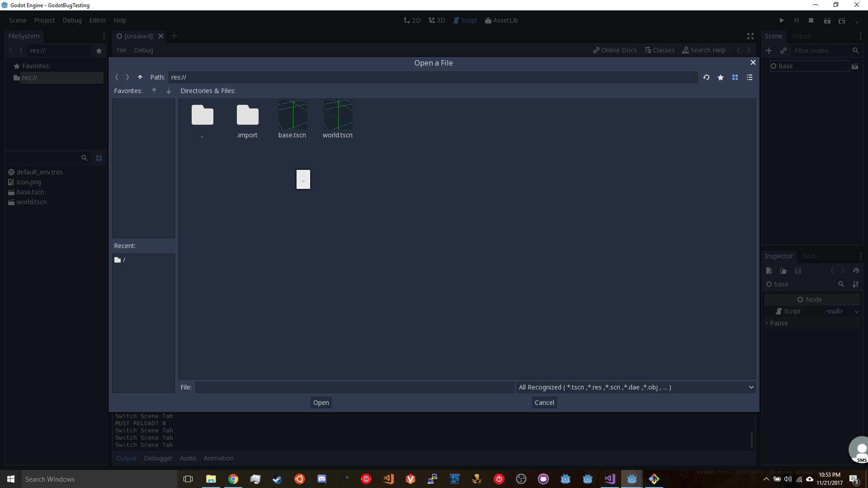Image resolution: width=868 pixels, height=488 pixels.
Task: Load a resource in the Inspector
Action: tap(783, 271)
